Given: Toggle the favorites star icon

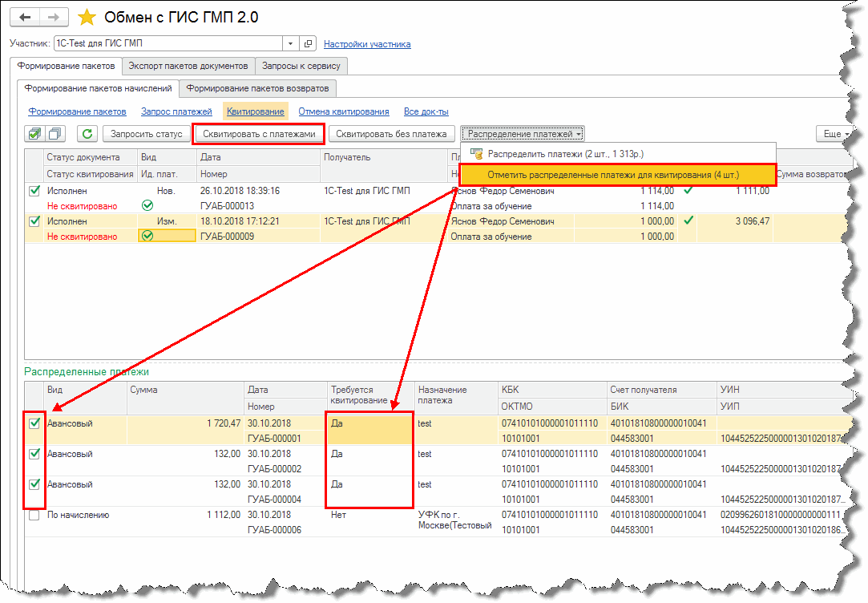Looking at the screenshot, I should (87, 17).
